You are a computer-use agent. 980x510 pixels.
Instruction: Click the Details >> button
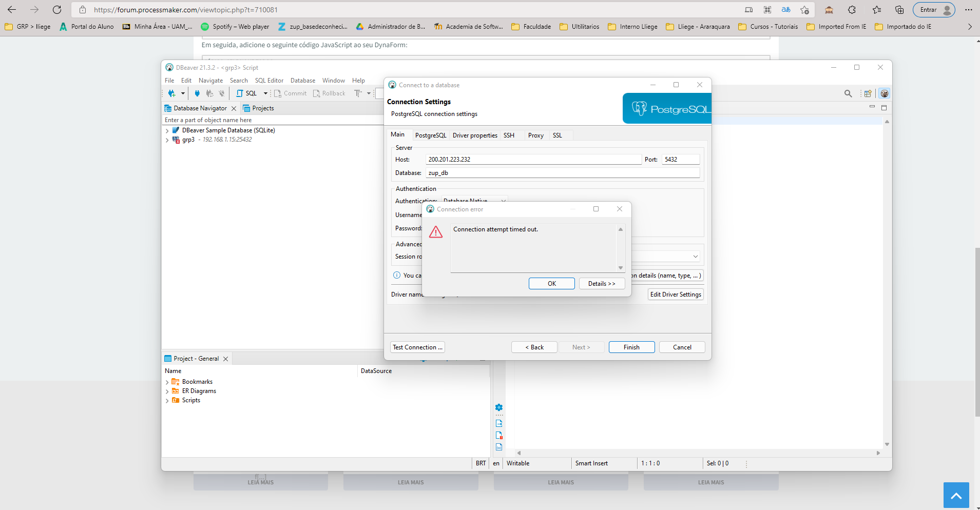tap(602, 284)
